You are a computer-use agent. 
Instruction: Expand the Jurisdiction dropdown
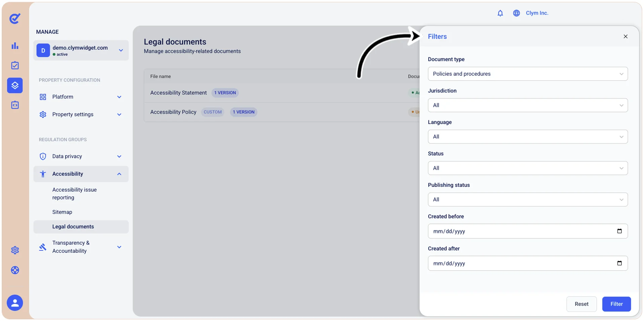click(x=527, y=105)
